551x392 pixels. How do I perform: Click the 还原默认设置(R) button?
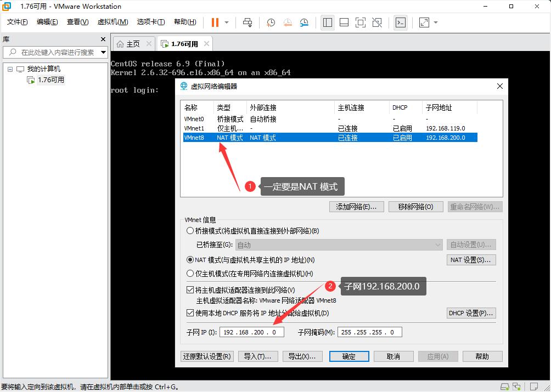pos(207,356)
